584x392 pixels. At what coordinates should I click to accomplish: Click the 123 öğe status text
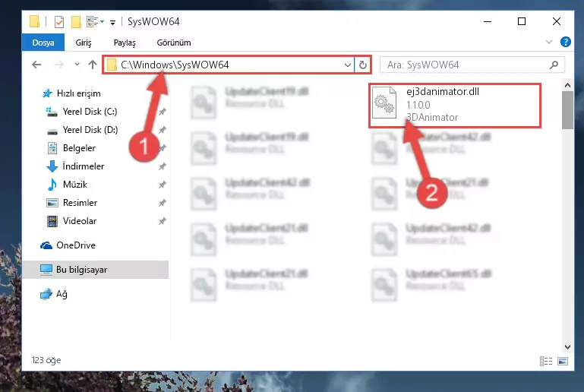(x=46, y=360)
